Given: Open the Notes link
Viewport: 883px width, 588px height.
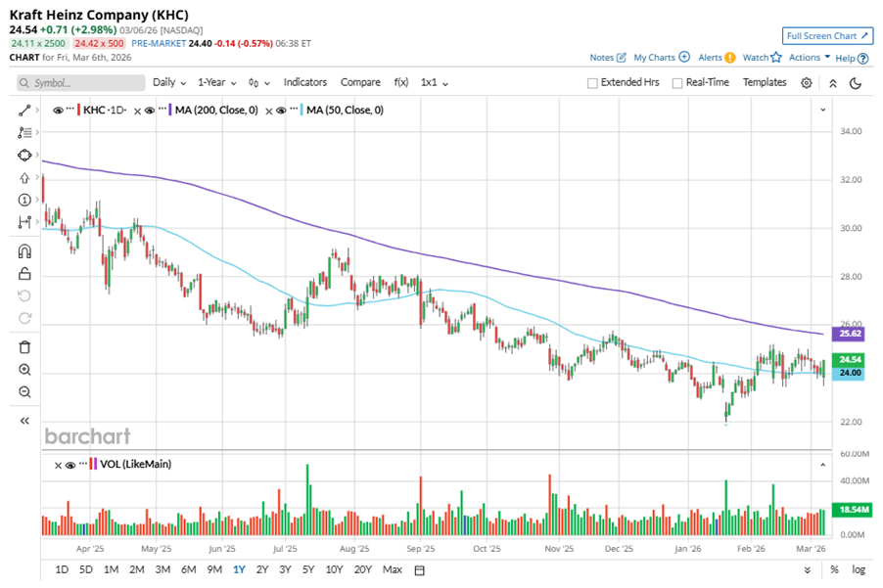Looking at the screenshot, I should (x=601, y=58).
